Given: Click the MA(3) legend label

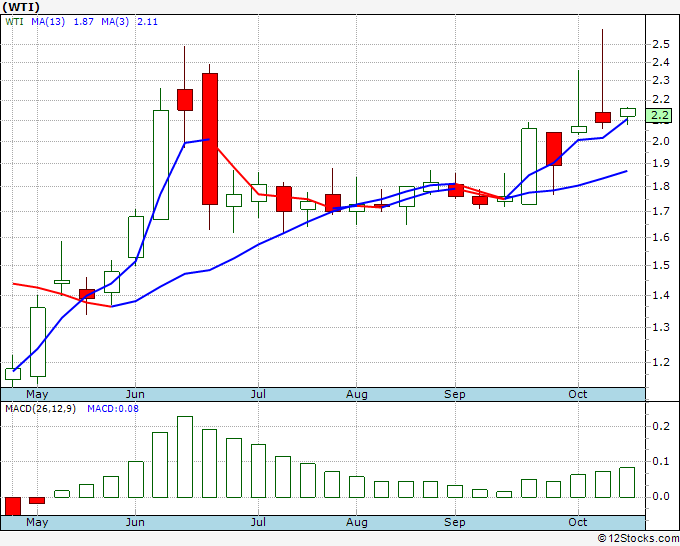Looking at the screenshot, I should (x=115, y=22).
